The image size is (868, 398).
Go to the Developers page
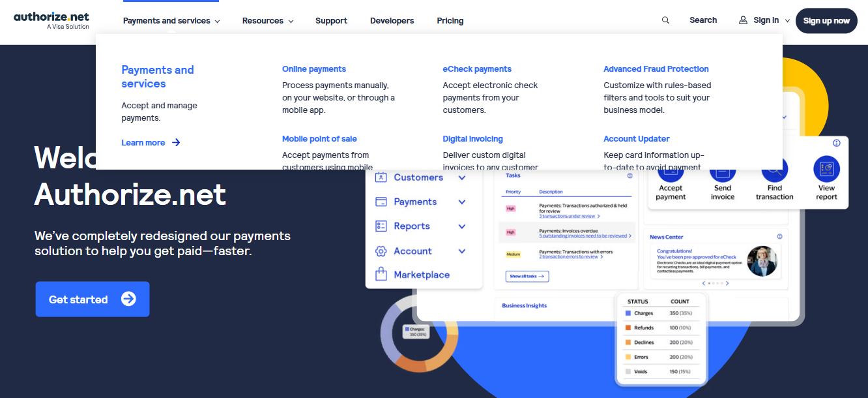[392, 21]
